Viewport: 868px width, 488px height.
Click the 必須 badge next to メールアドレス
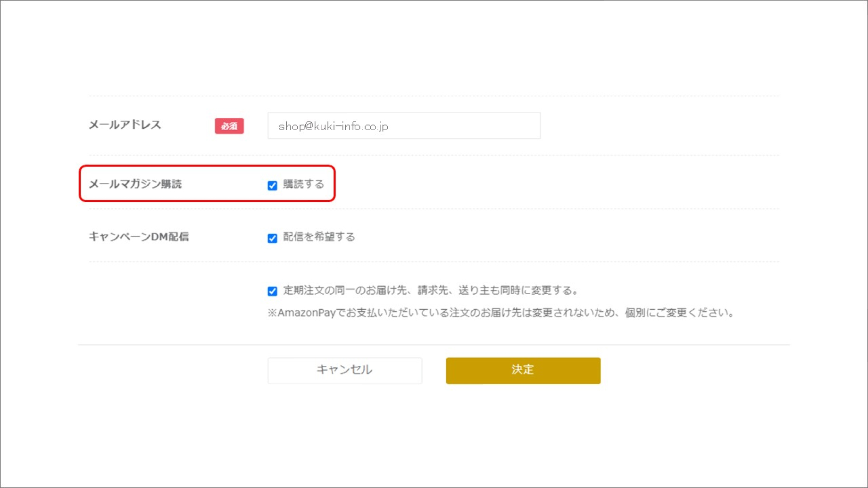click(229, 126)
